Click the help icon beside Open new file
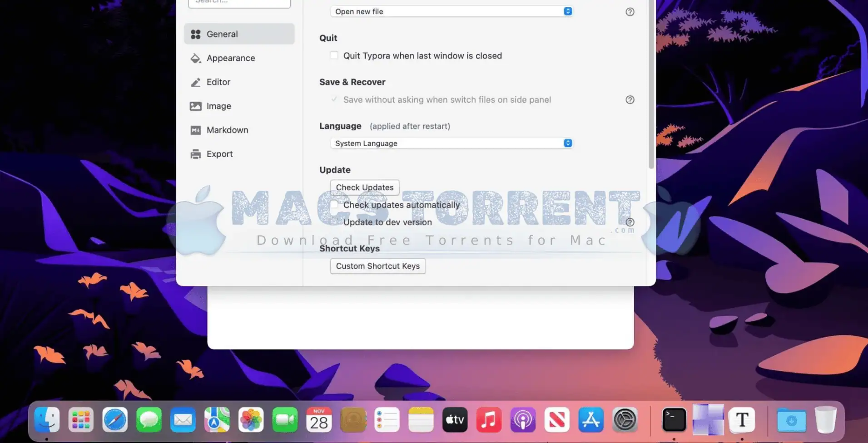 [630, 12]
